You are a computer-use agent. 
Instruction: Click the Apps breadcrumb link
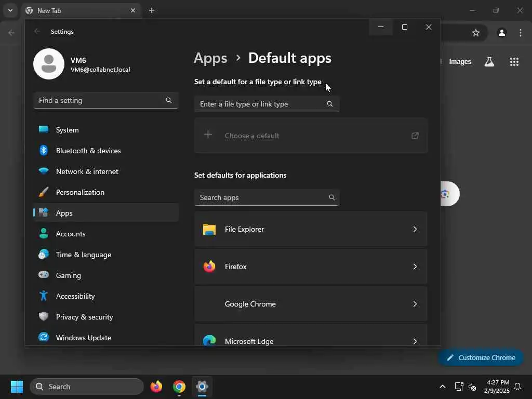tap(210, 58)
